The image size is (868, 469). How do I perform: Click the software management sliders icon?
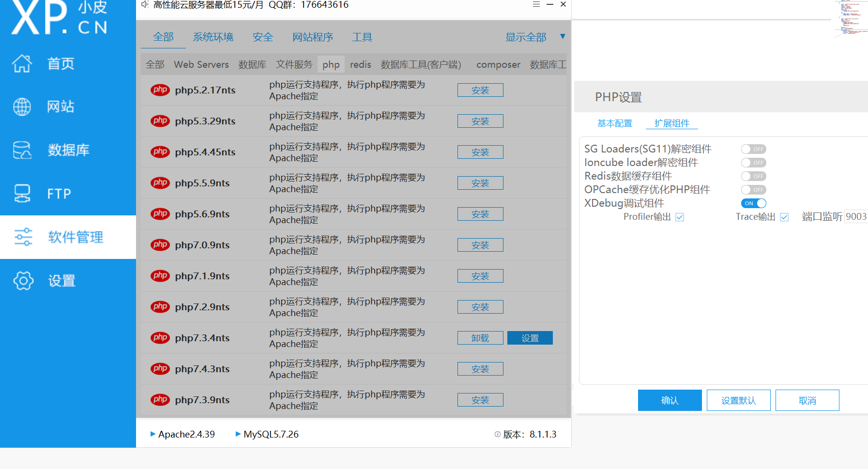coord(23,237)
